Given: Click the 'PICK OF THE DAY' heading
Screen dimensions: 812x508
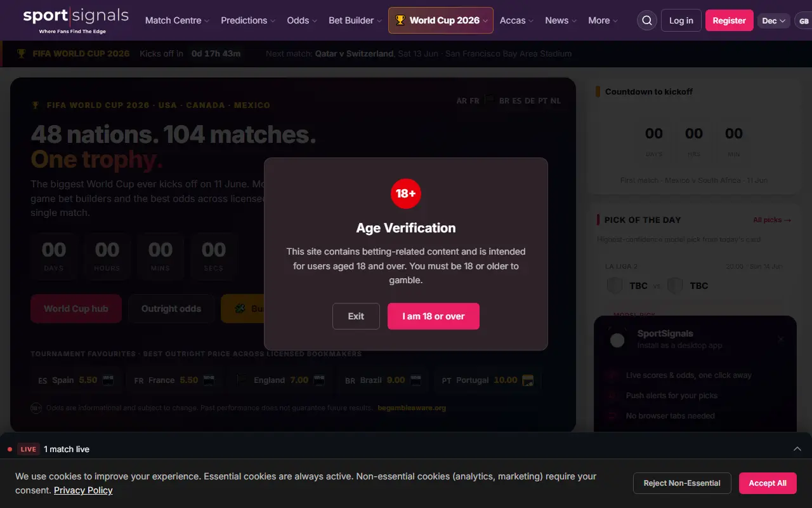Looking at the screenshot, I should click(643, 220).
